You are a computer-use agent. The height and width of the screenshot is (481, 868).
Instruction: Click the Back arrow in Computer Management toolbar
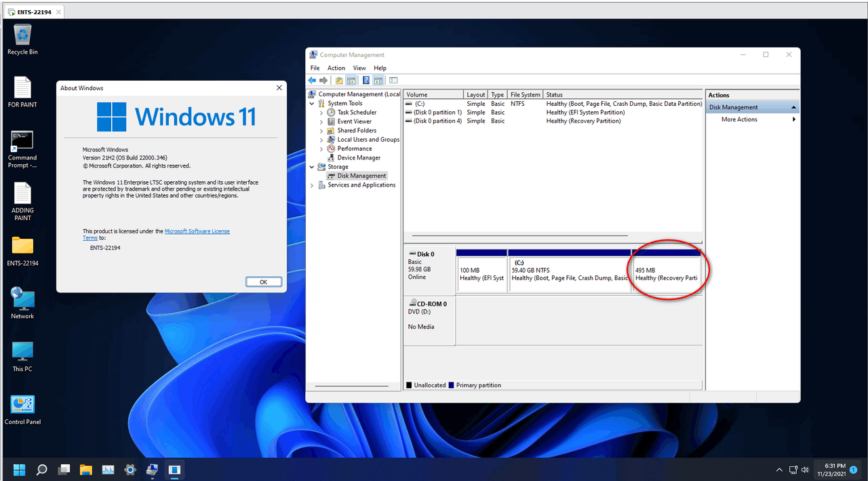pyautogui.click(x=313, y=80)
